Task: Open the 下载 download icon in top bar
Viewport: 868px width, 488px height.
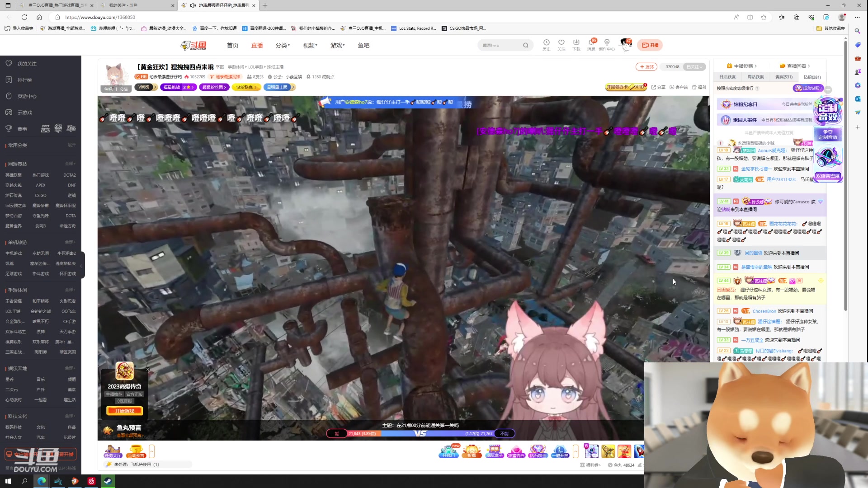Action: tap(576, 45)
